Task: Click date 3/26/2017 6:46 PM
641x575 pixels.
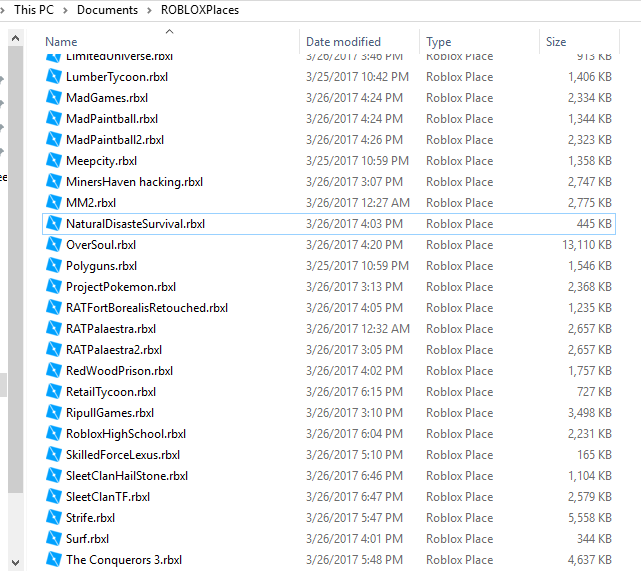Action: tap(354, 476)
